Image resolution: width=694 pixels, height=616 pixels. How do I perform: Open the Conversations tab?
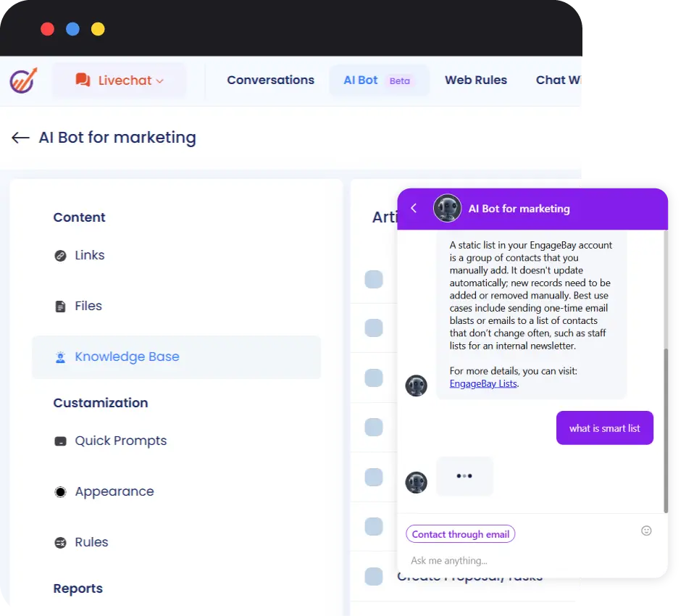coord(270,80)
